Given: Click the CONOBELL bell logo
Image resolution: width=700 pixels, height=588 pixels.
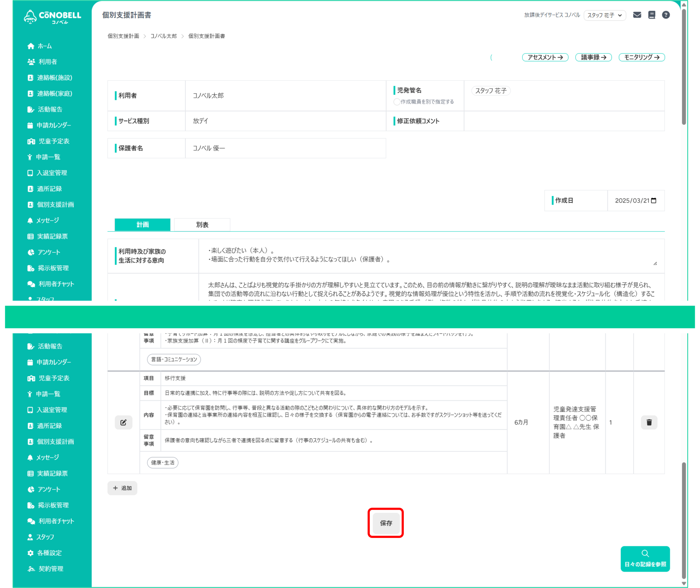Looking at the screenshot, I should (x=52, y=17).
